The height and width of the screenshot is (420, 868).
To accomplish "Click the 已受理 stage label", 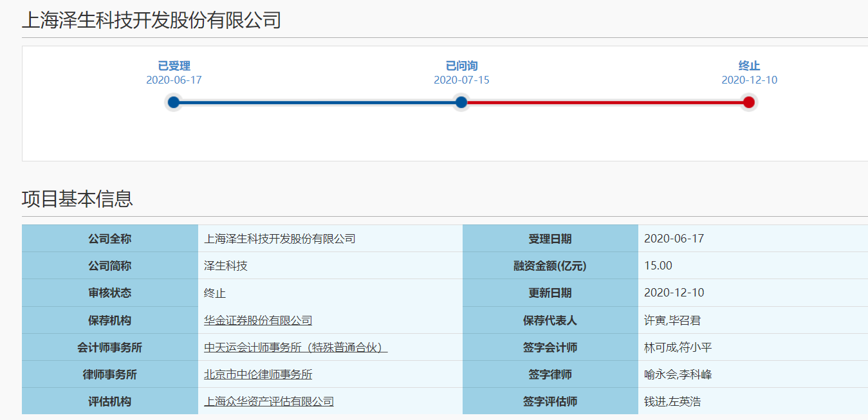I will click(174, 66).
